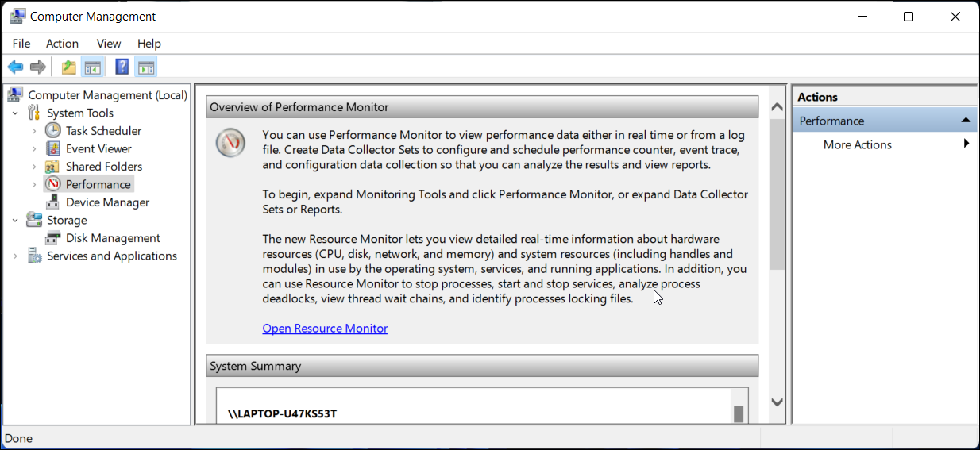Image resolution: width=980 pixels, height=450 pixels.
Task: Open the View menu
Action: 109,44
